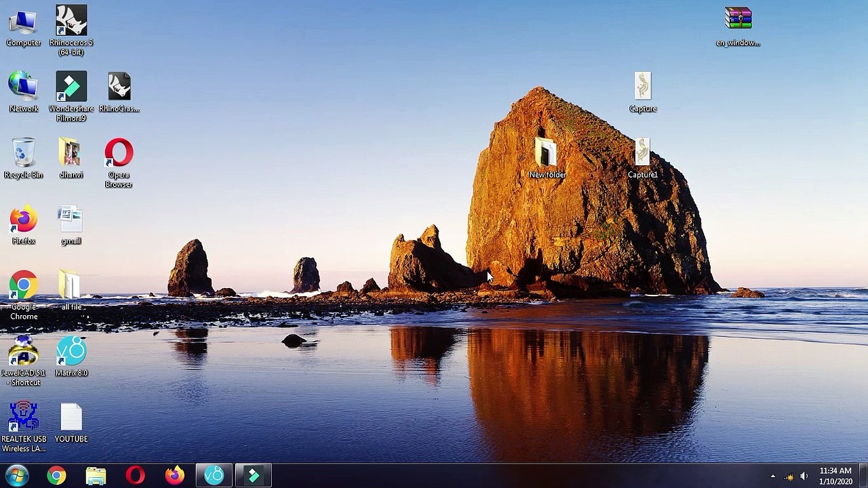Screen dimensions: 868x488
Task: Open the volume speaker control
Action: pos(804,476)
